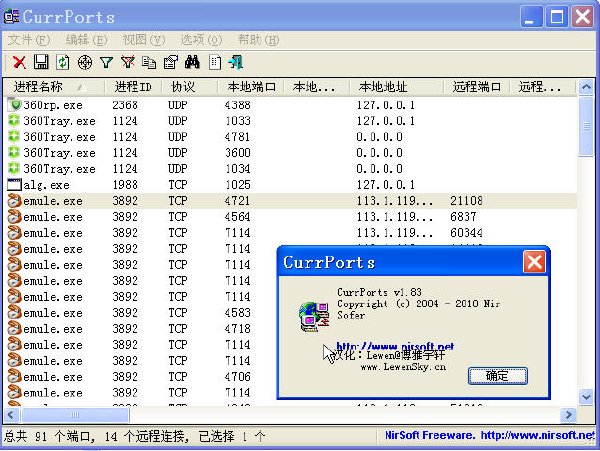600x451 pixels.
Task: Select the 360rp.exe row name
Action: pyautogui.click(x=53, y=105)
